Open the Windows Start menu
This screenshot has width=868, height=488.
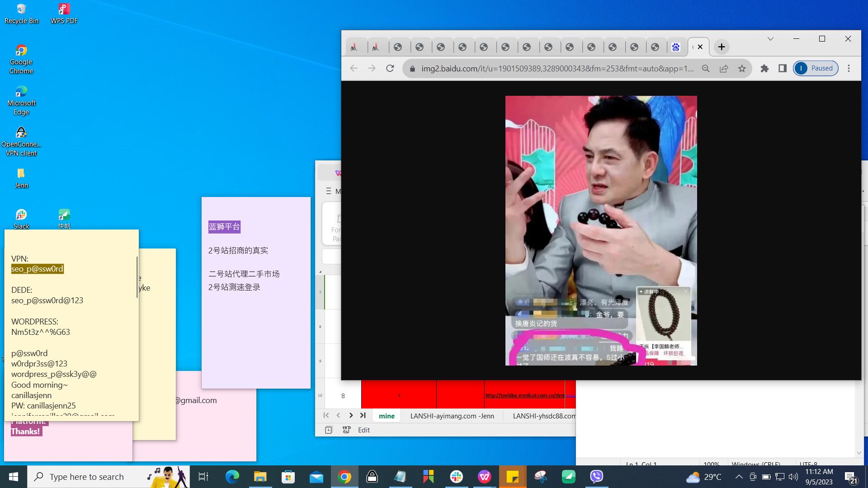tap(14, 477)
